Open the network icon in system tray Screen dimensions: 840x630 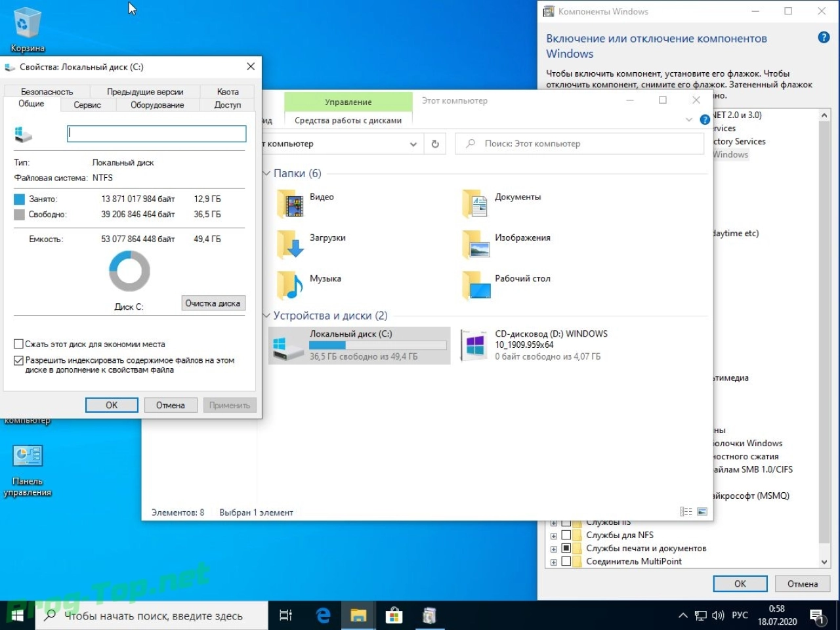pyautogui.click(x=701, y=616)
